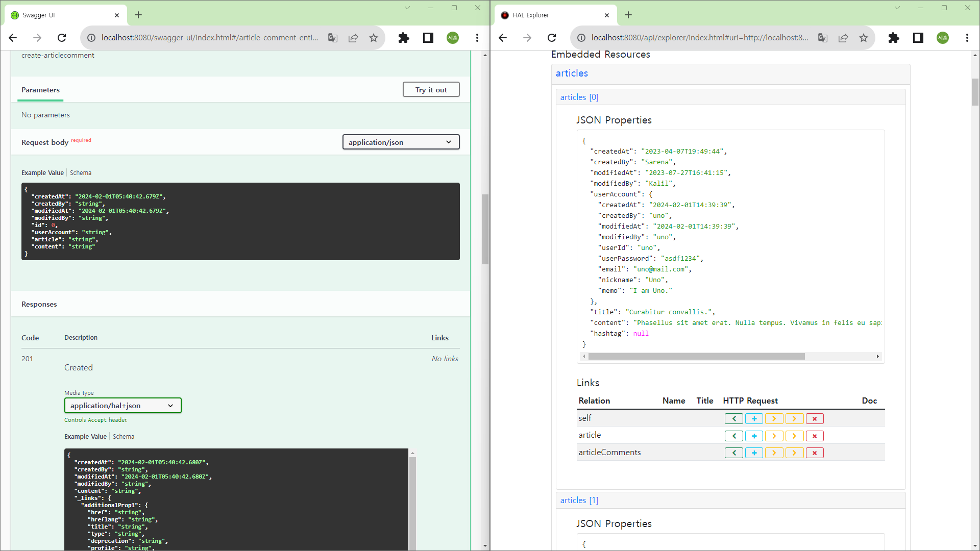Open the articles [1] embedded resource link
980x551 pixels.
pyautogui.click(x=579, y=500)
